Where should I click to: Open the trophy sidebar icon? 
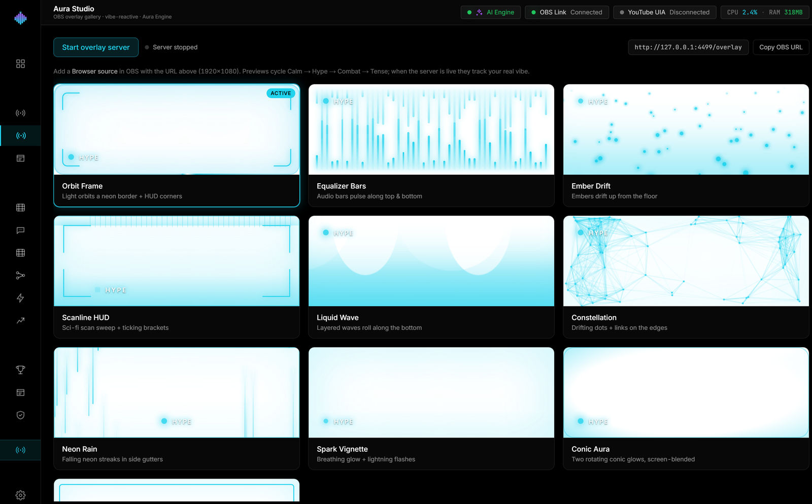(x=20, y=369)
